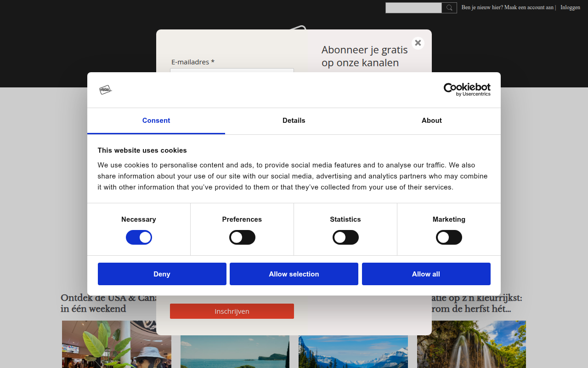The image size is (588, 368).
Task: Click the Allow selection button
Action: pos(294,274)
